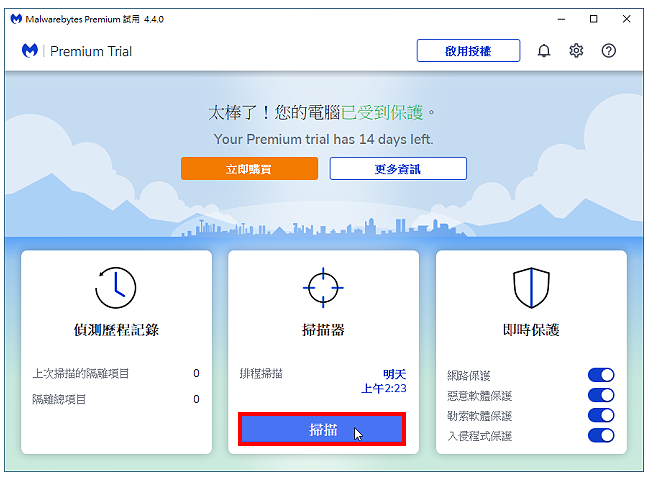The image size is (660, 485).
Task: Open the 即時保護 card heading
Action: pos(531,330)
